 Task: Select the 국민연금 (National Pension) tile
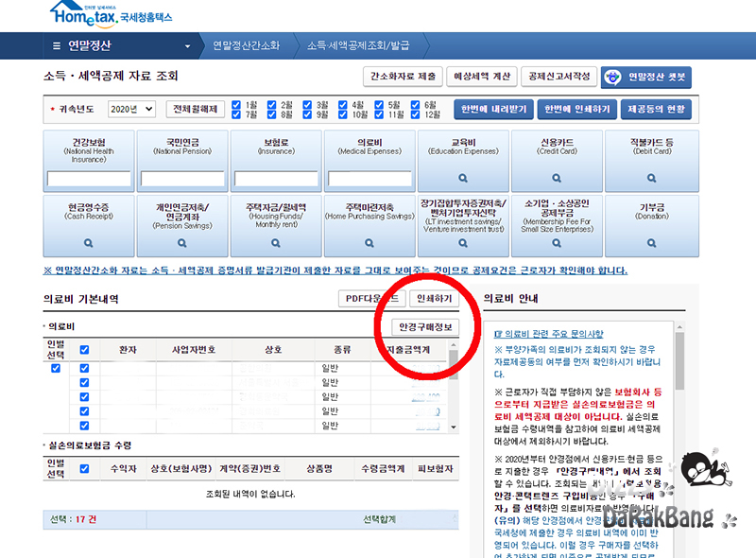(x=182, y=161)
